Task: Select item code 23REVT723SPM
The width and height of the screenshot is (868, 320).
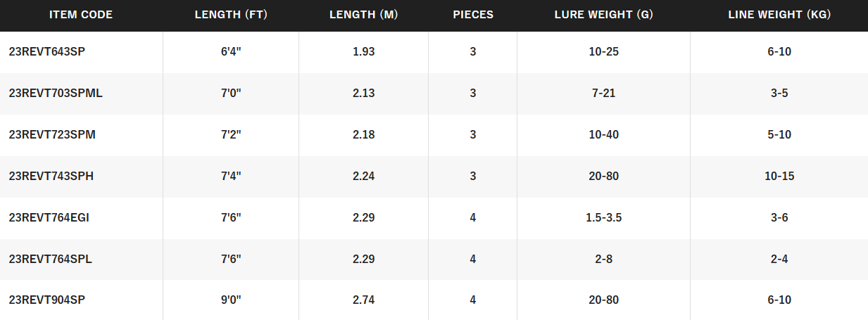Action: click(52, 135)
